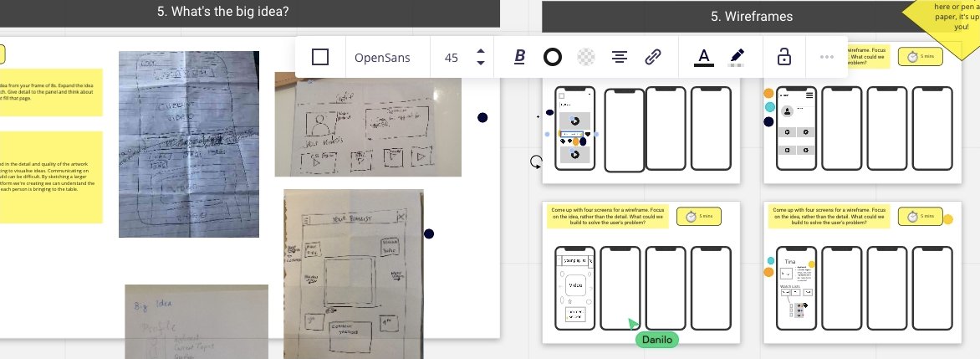Select phone wireframe with avatar and hamburger menu

796,128
